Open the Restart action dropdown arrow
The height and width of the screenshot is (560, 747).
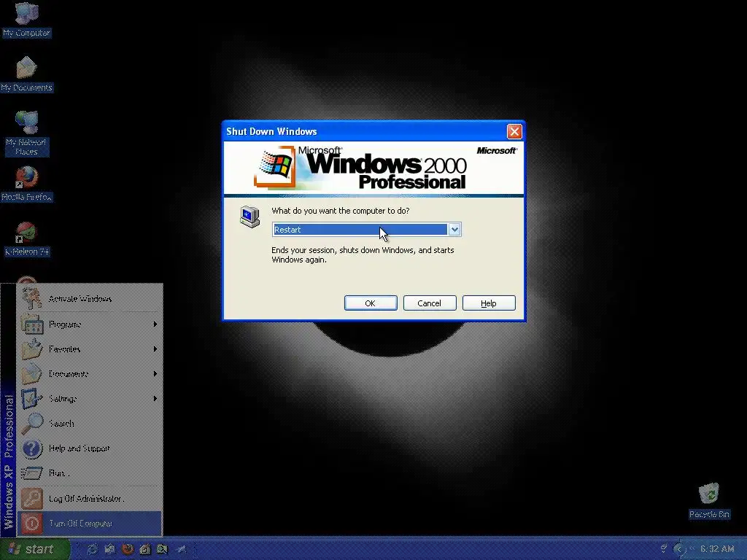point(454,230)
